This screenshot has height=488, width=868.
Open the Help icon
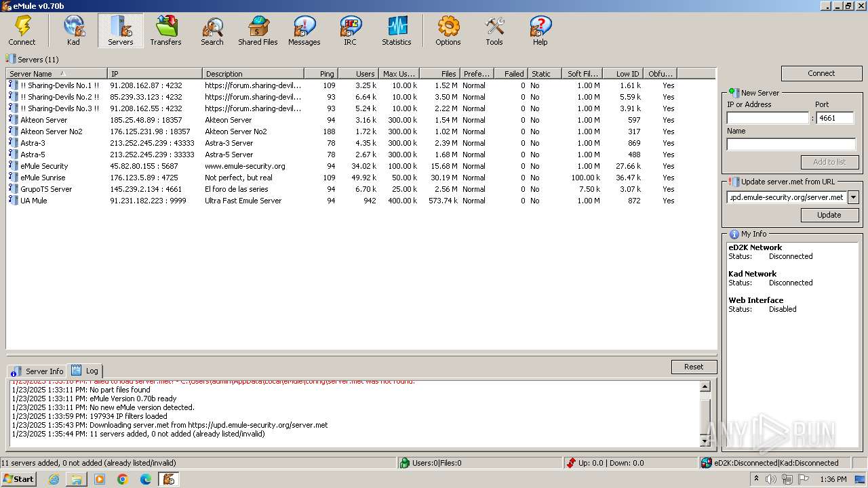[540, 31]
